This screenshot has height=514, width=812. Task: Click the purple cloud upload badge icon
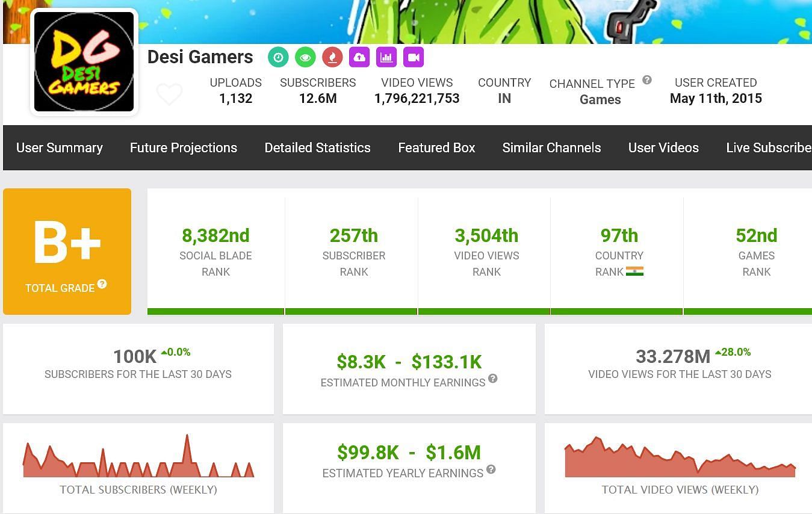[x=359, y=57]
